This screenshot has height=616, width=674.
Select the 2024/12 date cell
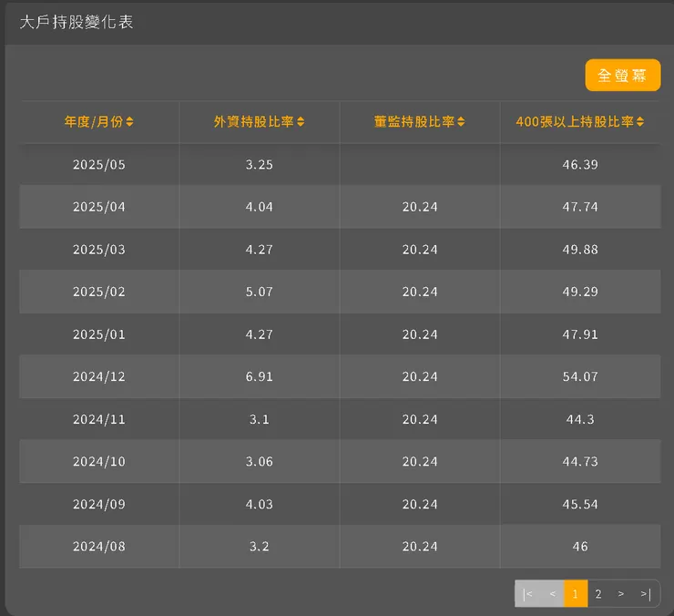pyautogui.click(x=99, y=376)
